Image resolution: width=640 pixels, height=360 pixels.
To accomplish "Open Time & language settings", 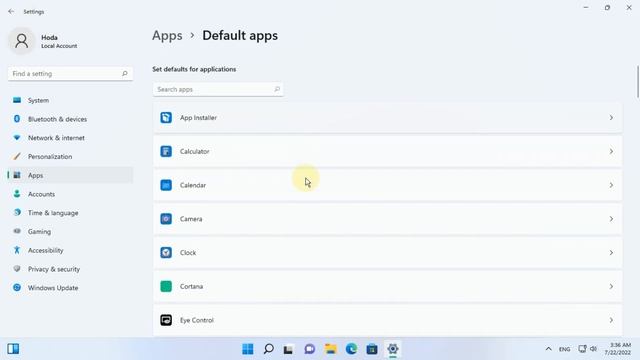I will (70, 213).
